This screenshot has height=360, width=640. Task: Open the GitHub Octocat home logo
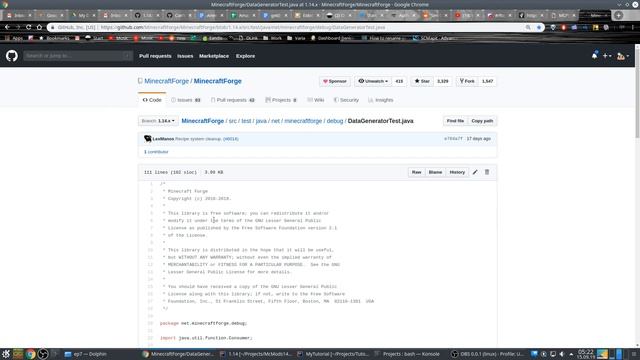click(12, 56)
